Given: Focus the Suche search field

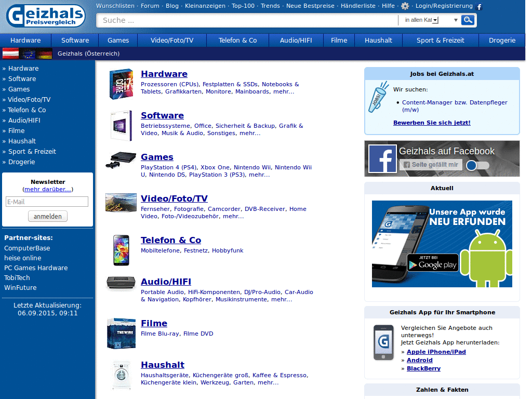Looking at the screenshot, I should [x=247, y=20].
